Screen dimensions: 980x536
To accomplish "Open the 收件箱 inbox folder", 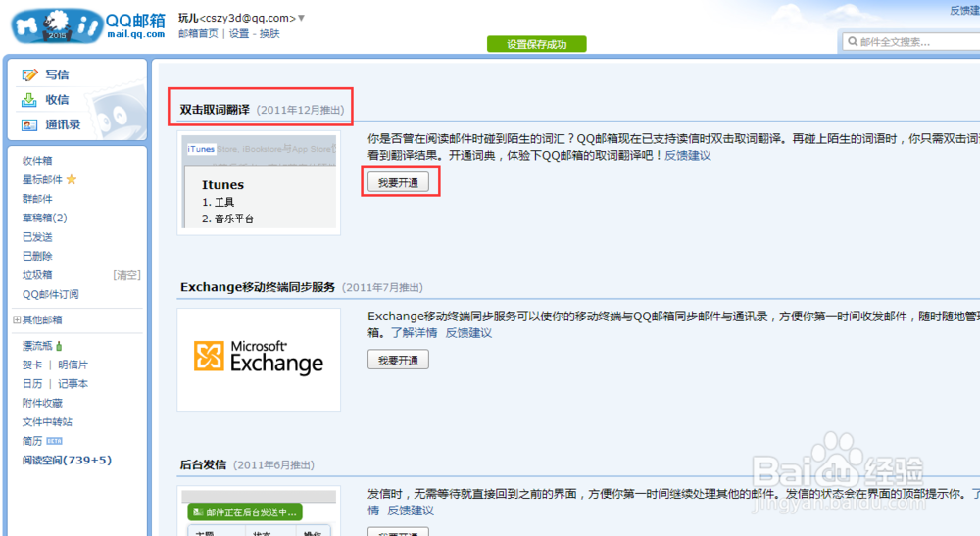I will click(x=37, y=161).
